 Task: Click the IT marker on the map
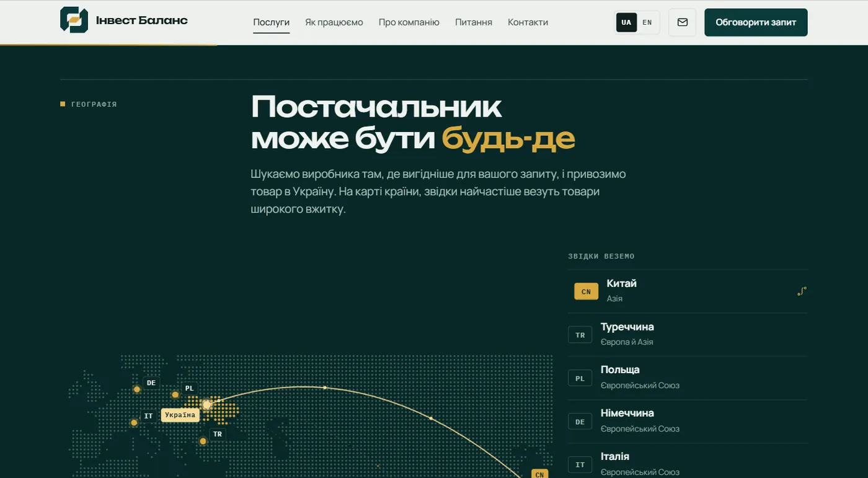coord(148,416)
